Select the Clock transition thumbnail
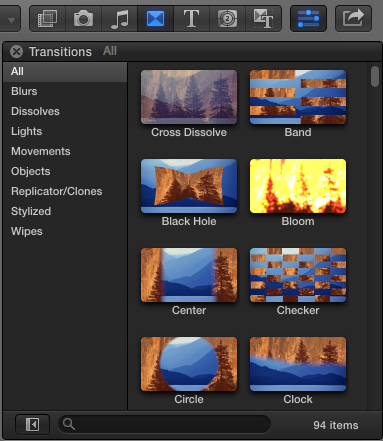Image resolution: width=383 pixels, height=441 pixels. 298,364
